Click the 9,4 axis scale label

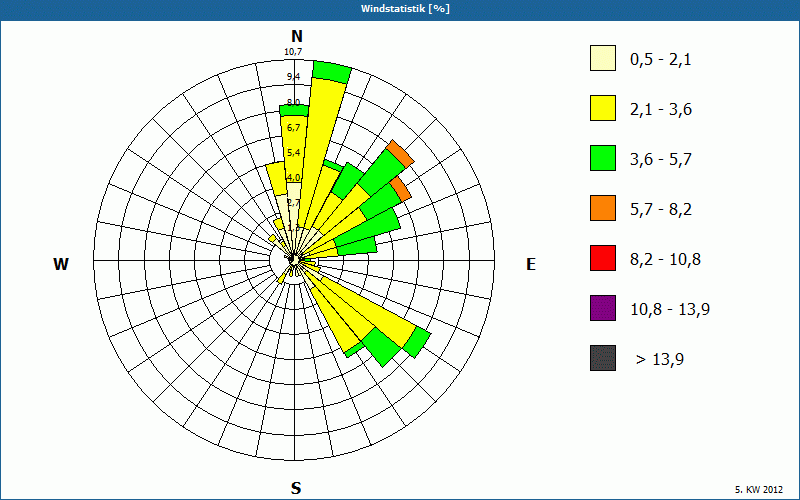293,77
